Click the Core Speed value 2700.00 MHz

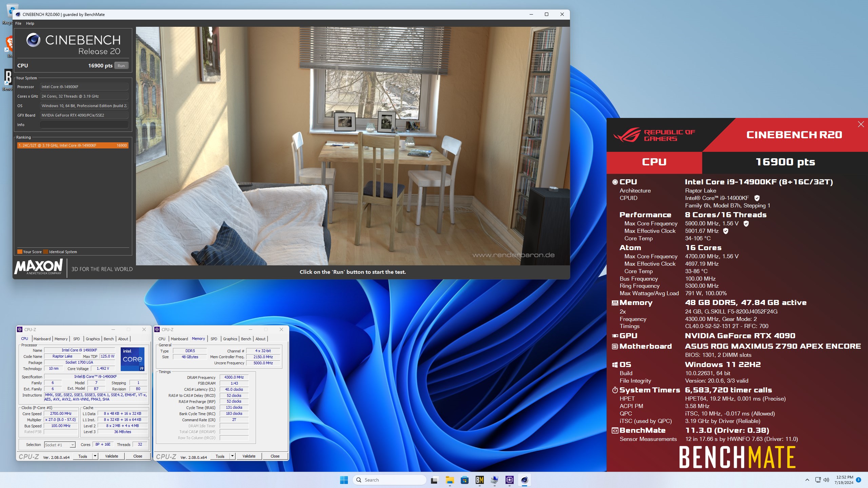tap(61, 413)
